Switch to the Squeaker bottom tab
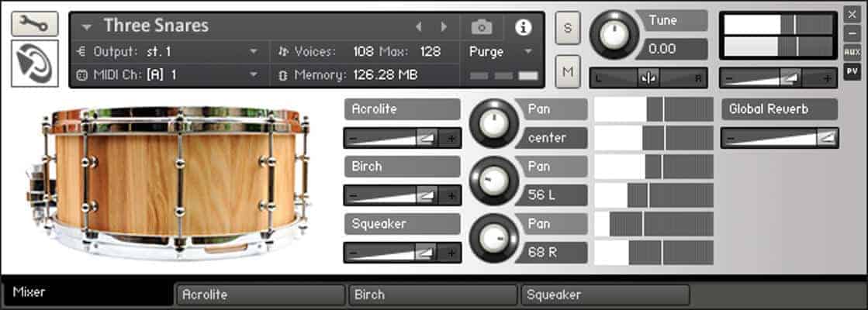The image size is (868, 310). point(605,294)
